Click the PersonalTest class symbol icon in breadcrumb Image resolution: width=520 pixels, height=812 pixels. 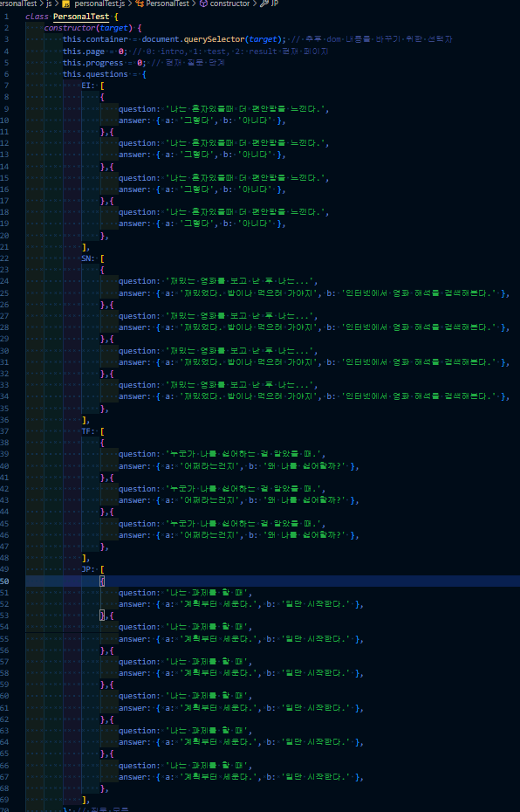click(140, 3)
